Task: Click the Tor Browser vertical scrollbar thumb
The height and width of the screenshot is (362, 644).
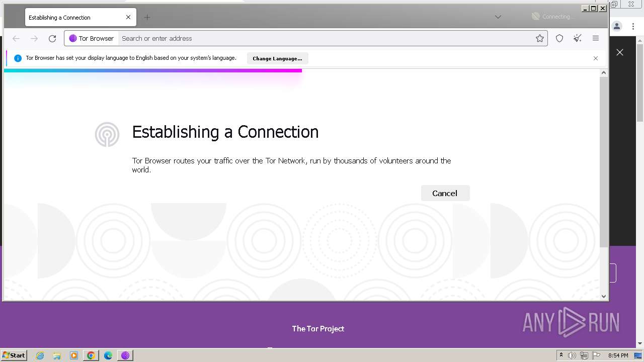Action: tap(604, 162)
